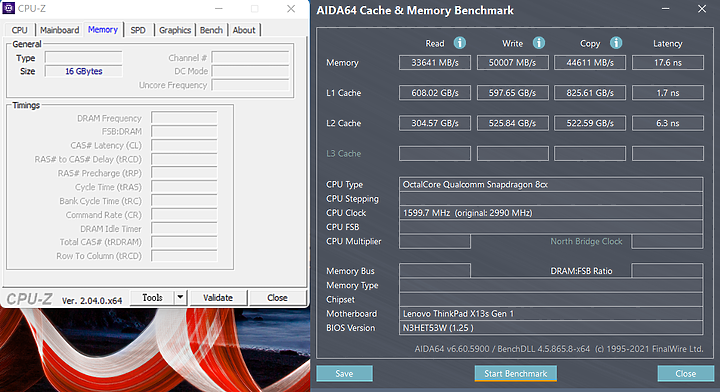The height and width of the screenshot is (392, 720).
Task: Click the CPU Clock 1599.7 MHz field
Action: [551, 213]
